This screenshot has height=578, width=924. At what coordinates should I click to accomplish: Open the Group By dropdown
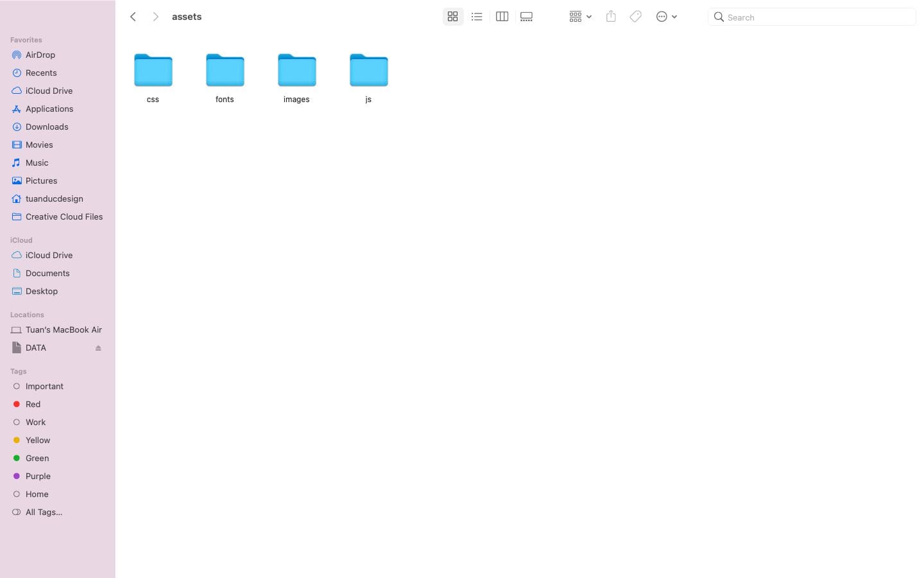click(579, 17)
